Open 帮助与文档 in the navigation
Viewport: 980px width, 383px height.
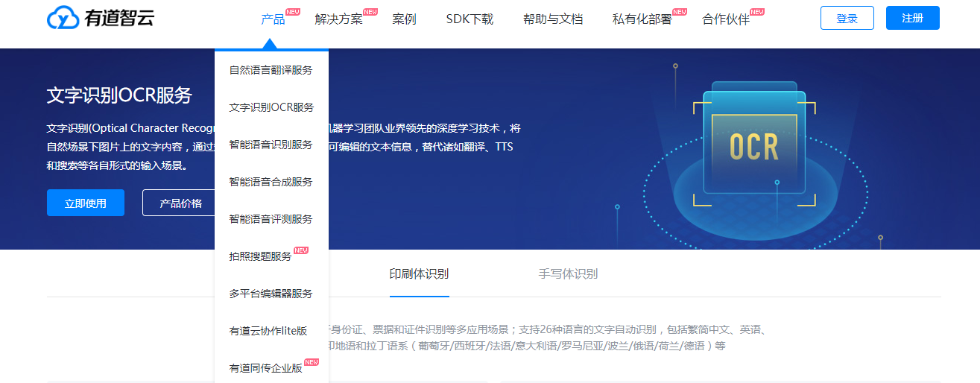(x=553, y=19)
